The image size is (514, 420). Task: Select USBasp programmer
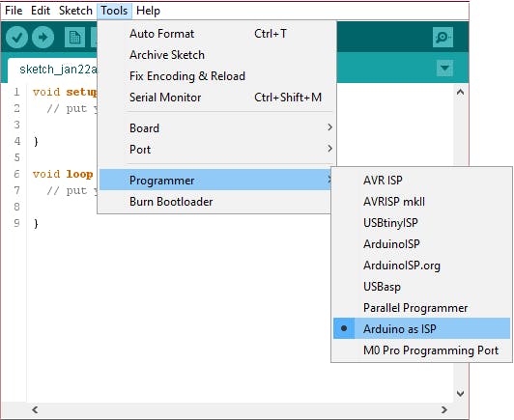click(x=422, y=287)
